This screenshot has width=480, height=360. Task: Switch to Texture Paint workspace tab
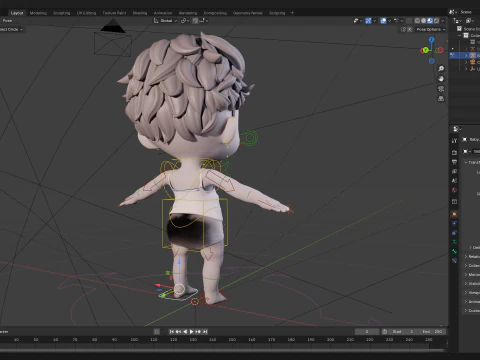[x=114, y=13]
